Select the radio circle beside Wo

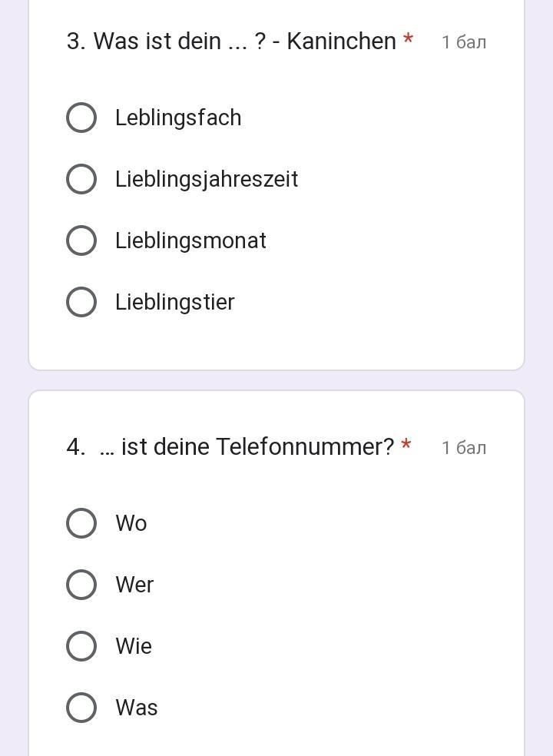click(81, 523)
